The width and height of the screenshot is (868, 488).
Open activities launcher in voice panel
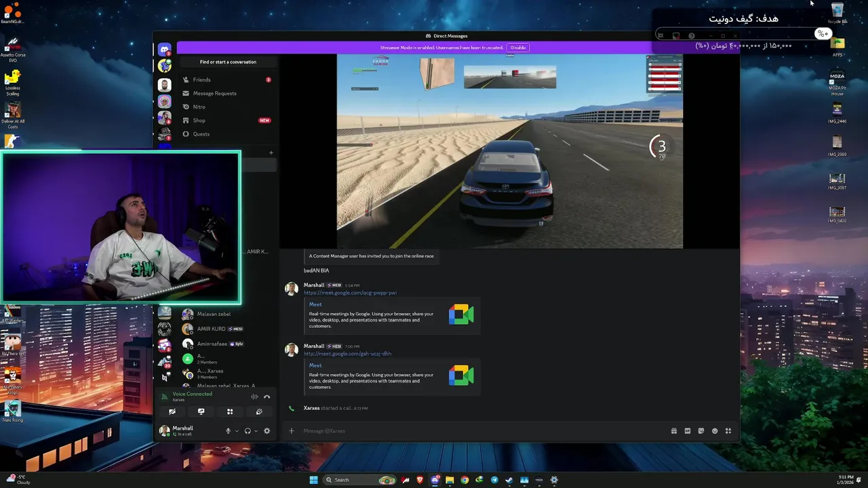230,411
